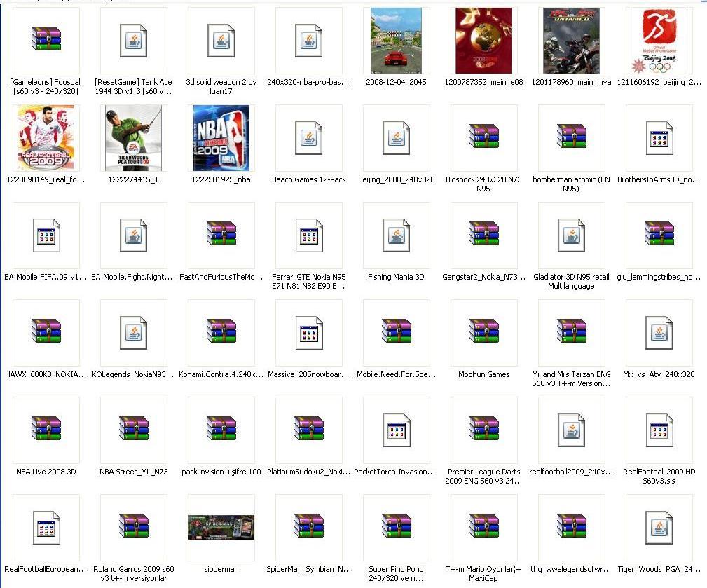The height and width of the screenshot is (588, 707).
Task: Click the 240x320-nba-pro-bas file icon
Action: [308, 40]
